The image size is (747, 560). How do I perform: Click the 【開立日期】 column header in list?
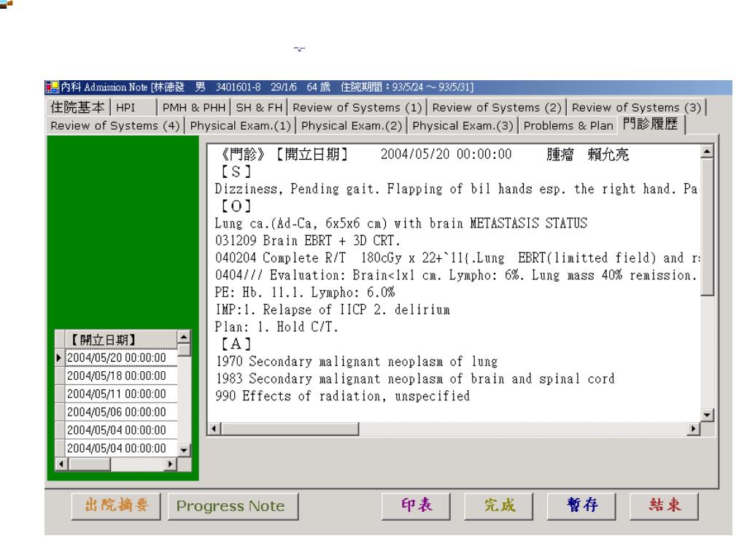point(121,340)
